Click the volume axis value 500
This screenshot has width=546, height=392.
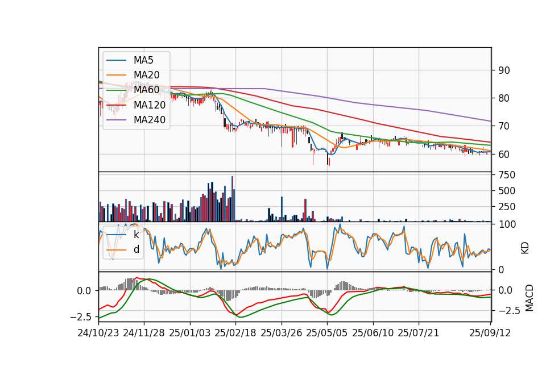tap(507, 191)
